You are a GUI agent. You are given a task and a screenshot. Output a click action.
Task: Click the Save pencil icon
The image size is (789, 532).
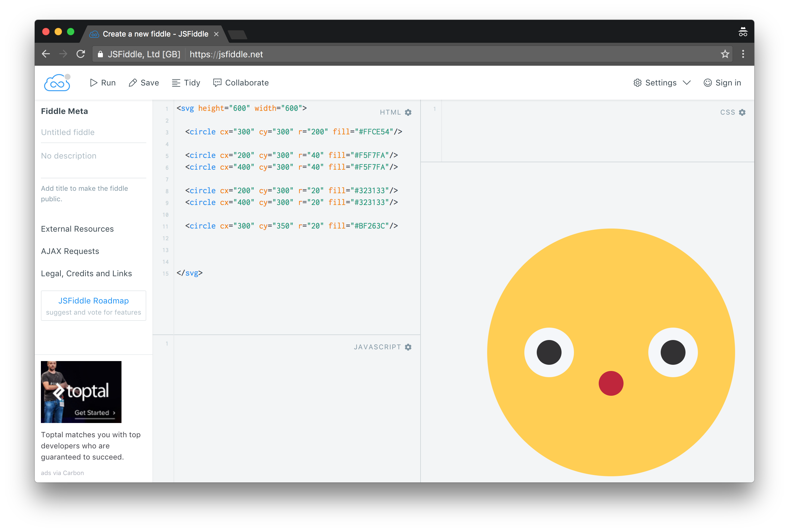[133, 83]
